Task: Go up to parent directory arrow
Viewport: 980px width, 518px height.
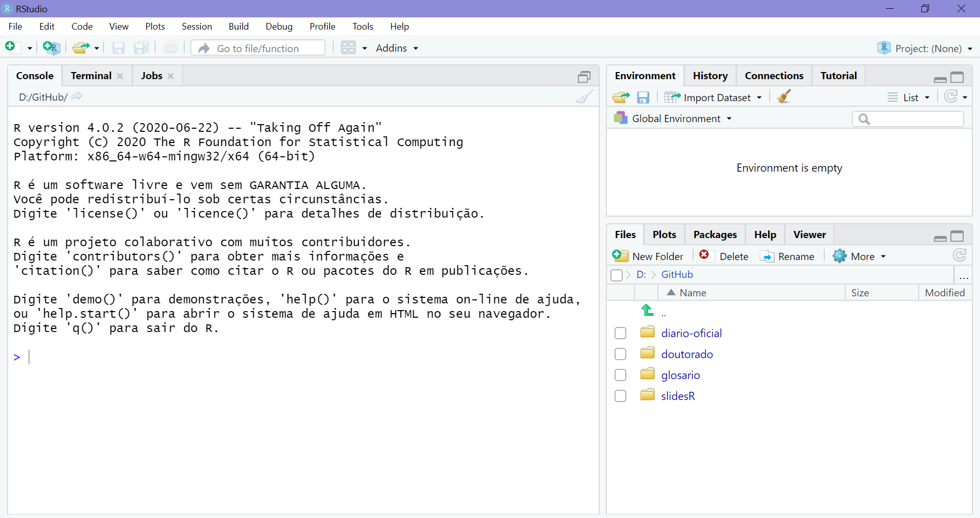Action: (647, 310)
